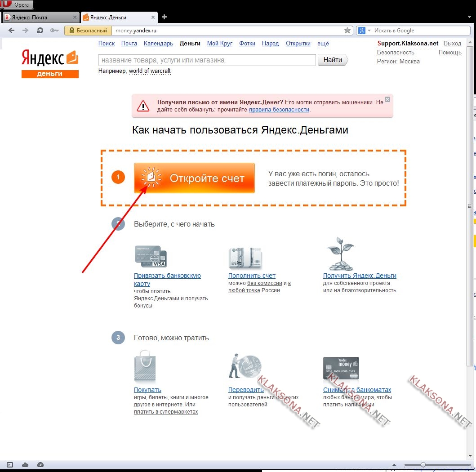The height and width of the screenshot is (472, 476).
Task: Focus the название товара search field
Action: pos(207,60)
